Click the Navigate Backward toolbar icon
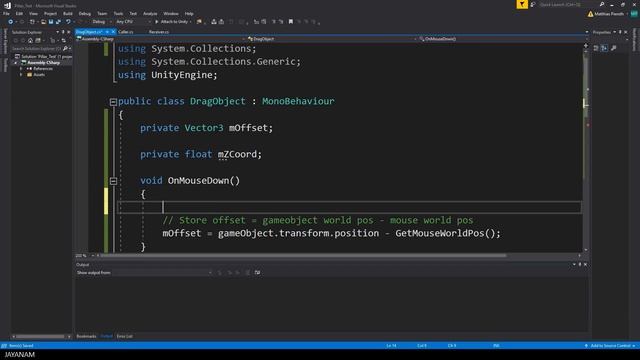This screenshot has width=640, height=360. coord(10,22)
